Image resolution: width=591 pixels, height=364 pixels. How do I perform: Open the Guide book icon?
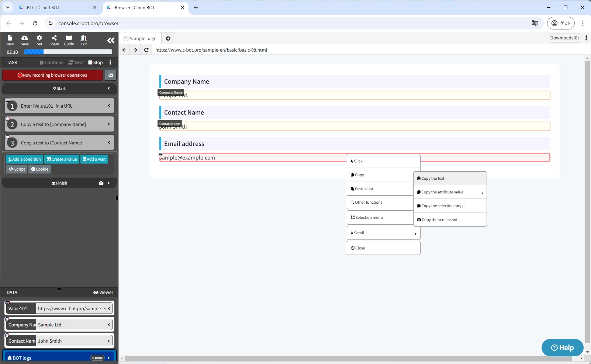(x=69, y=40)
